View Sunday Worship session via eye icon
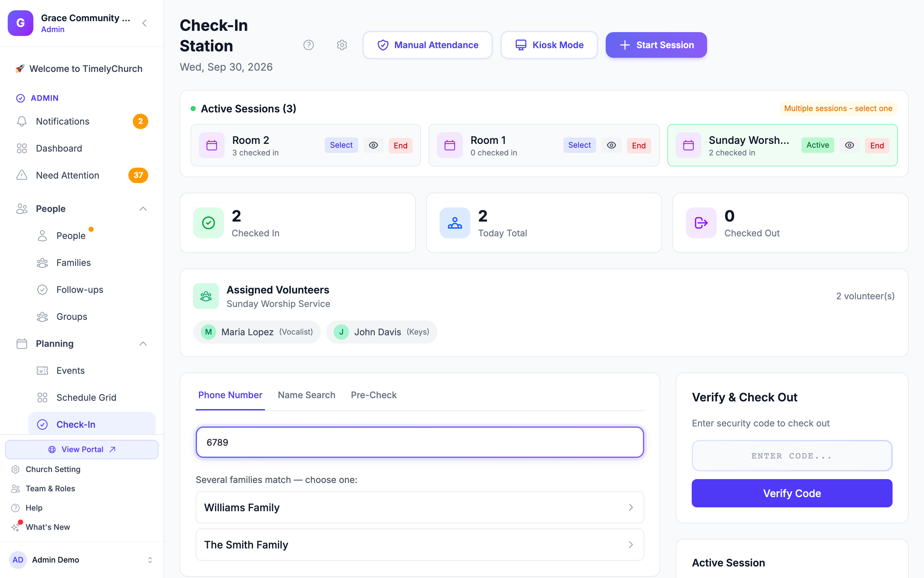The image size is (924, 578). click(850, 145)
